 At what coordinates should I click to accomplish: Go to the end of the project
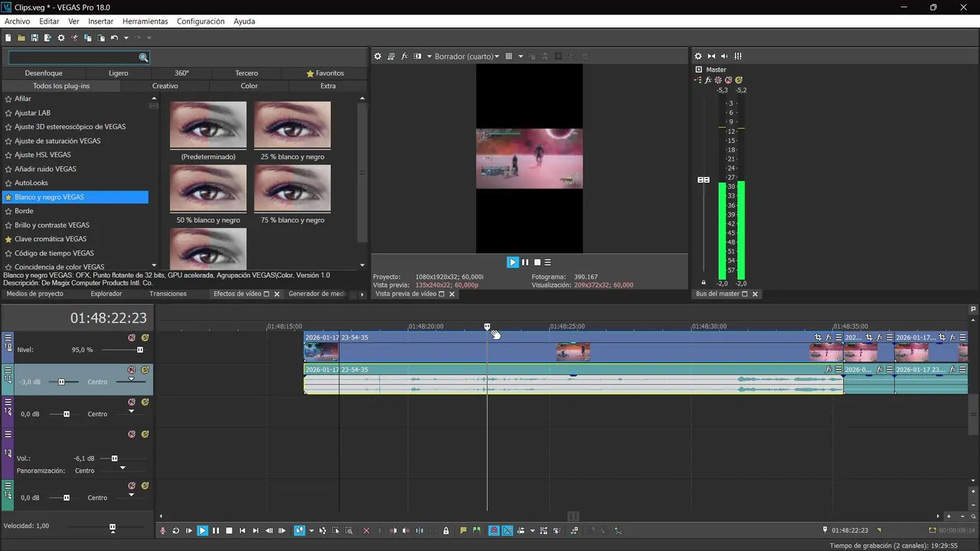tap(256, 530)
